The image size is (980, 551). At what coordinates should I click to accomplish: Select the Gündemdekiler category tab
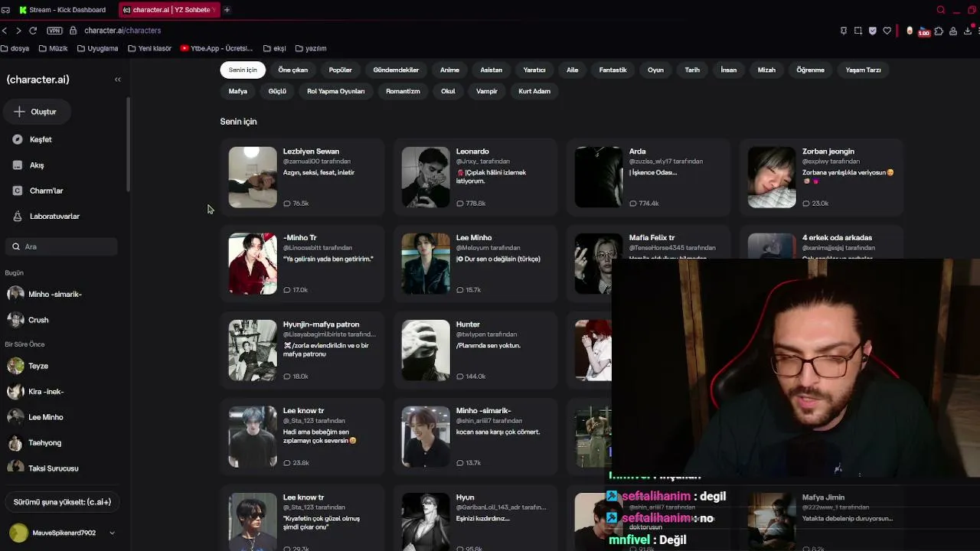396,70
